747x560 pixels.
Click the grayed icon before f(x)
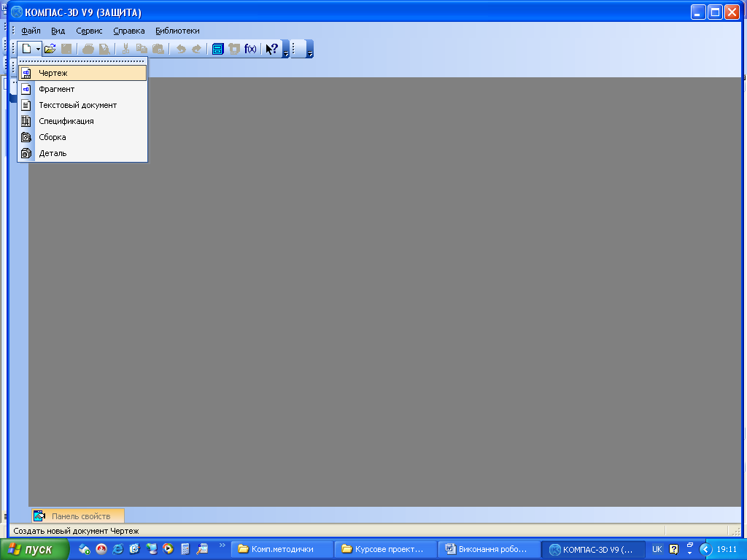click(234, 49)
